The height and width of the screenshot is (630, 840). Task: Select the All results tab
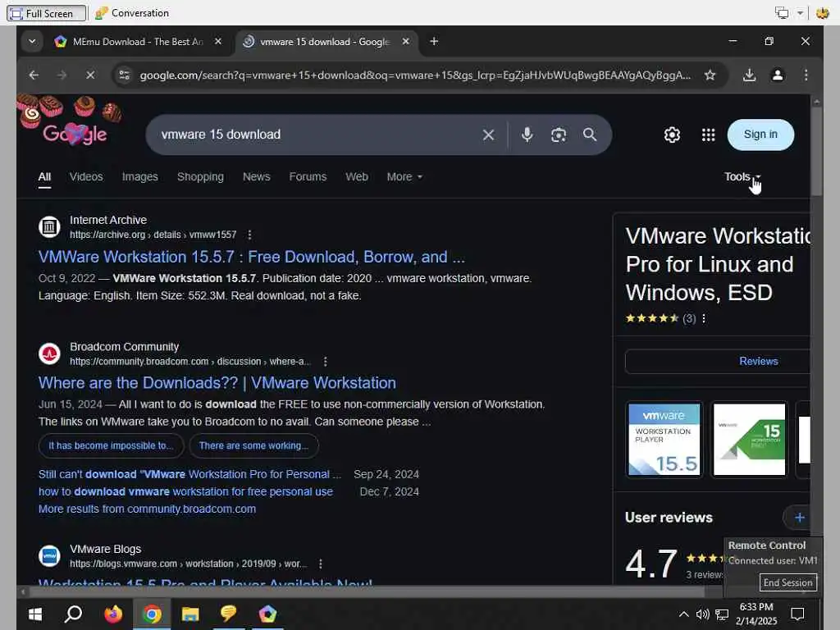tap(44, 177)
